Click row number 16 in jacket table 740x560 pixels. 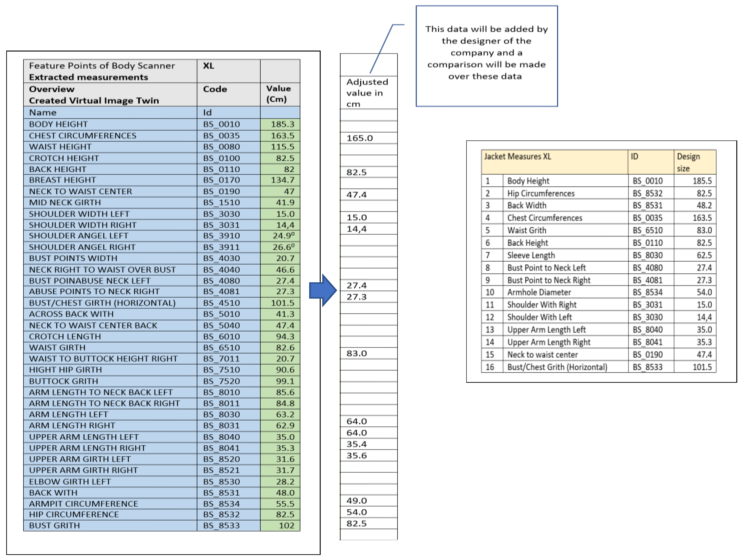490,367
